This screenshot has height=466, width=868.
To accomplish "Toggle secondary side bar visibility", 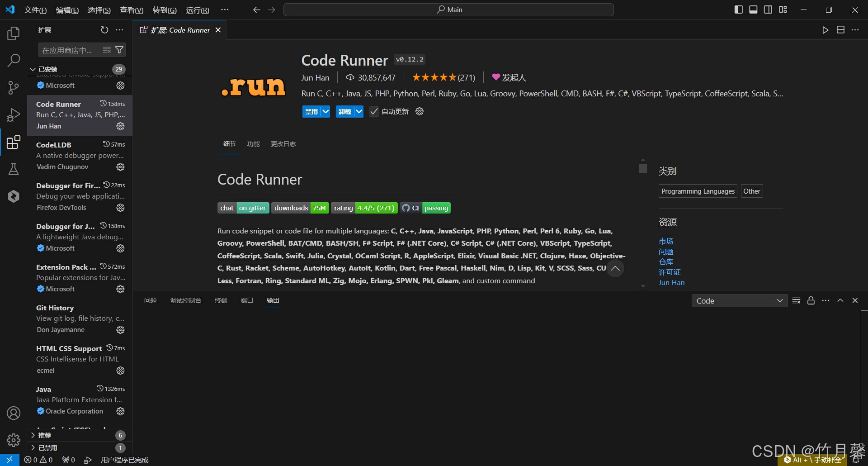I will click(768, 10).
